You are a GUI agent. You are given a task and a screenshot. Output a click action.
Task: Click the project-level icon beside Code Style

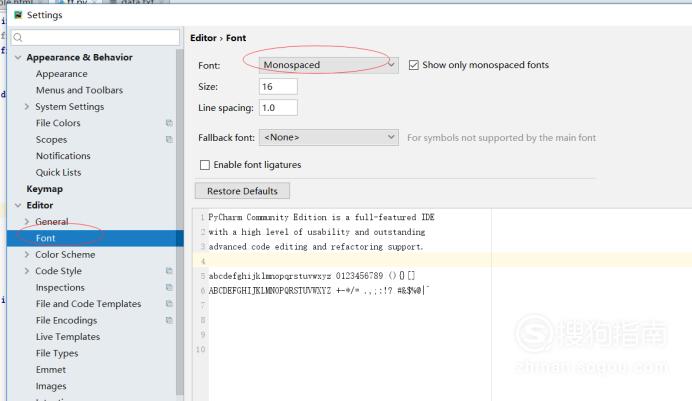point(169,271)
